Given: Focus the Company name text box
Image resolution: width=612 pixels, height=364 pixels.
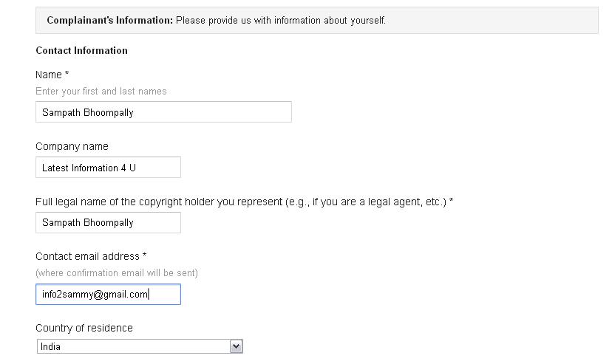Looking at the screenshot, I should [108, 168].
